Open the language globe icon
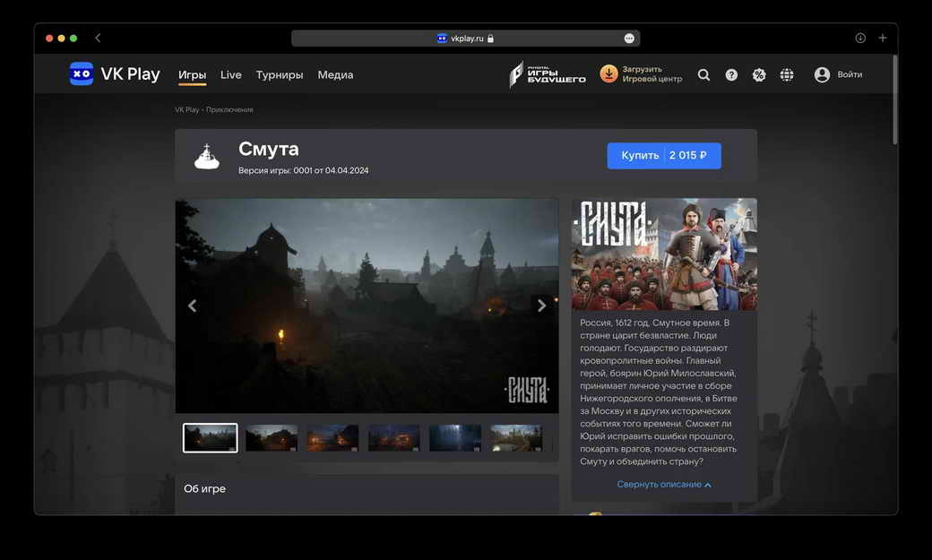 (787, 75)
